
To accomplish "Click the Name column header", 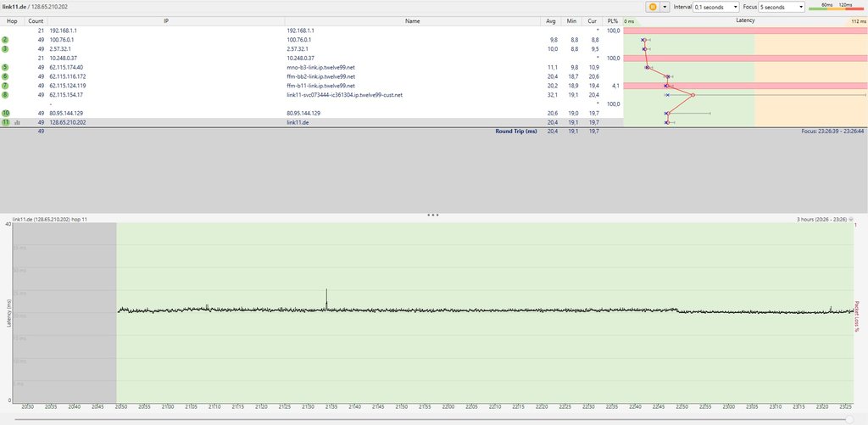I will coord(412,20).
